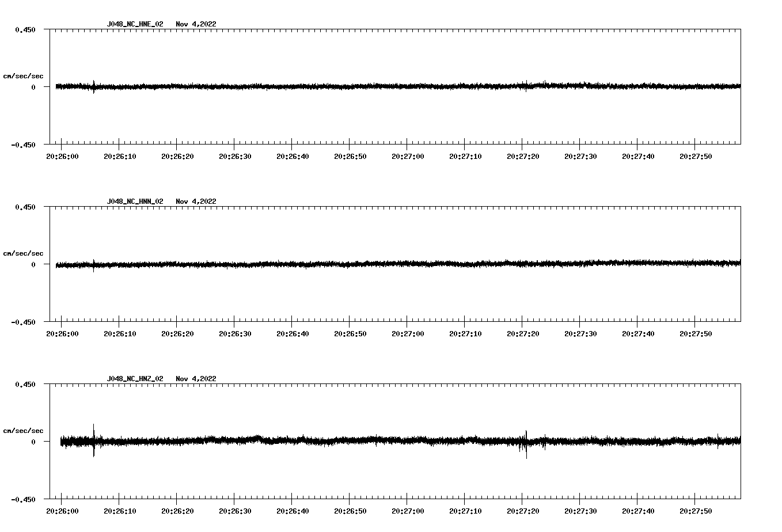Screen dimensions: 782x532
Task: Click the 0.450 axis label on HNE plot
Action: coord(25,29)
